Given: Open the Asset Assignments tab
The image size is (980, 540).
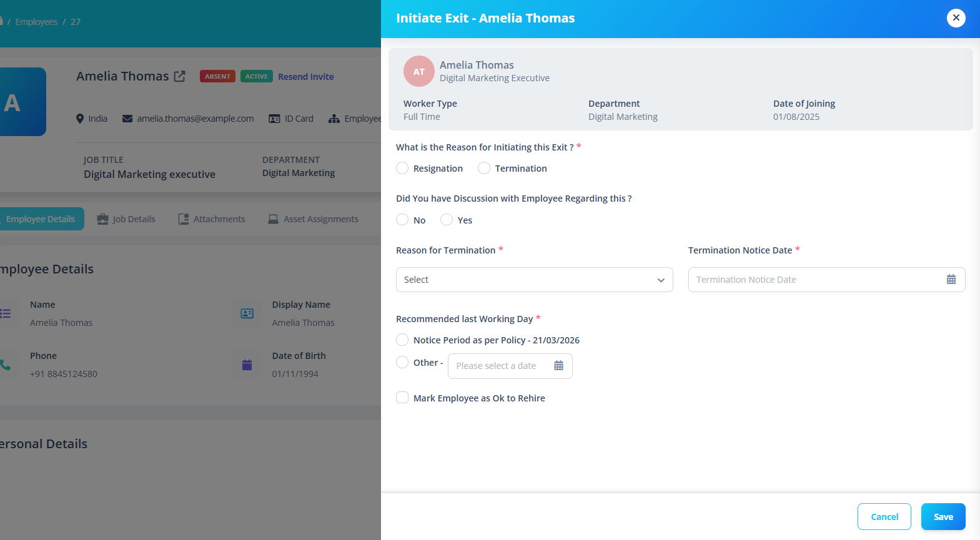Looking at the screenshot, I should pyautogui.click(x=314, y=219).
